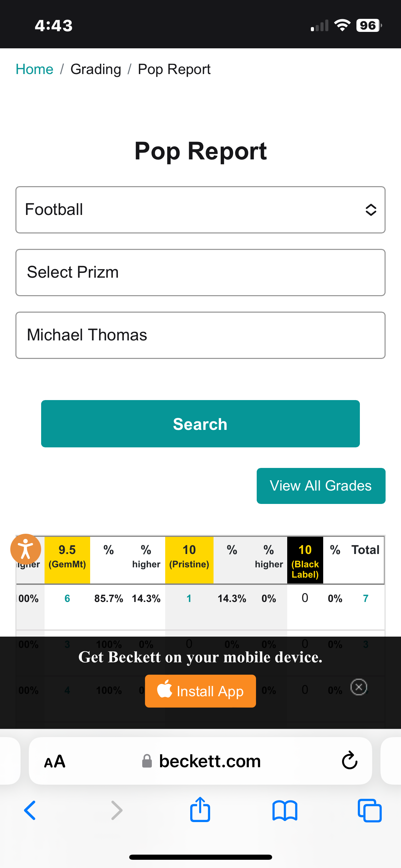Tap the Safari reload page icon
Screen dimensions: 401x868
click(350, 760)
